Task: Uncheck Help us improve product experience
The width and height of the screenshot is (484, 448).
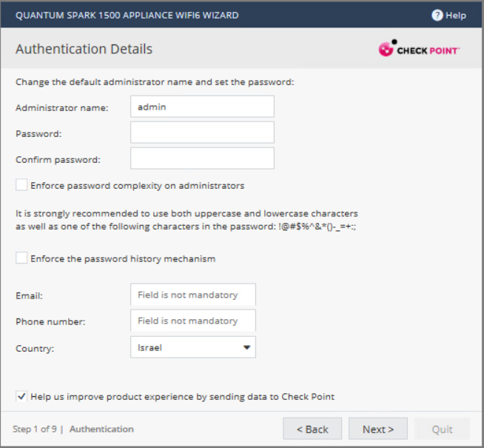Action: click(21, 396)
